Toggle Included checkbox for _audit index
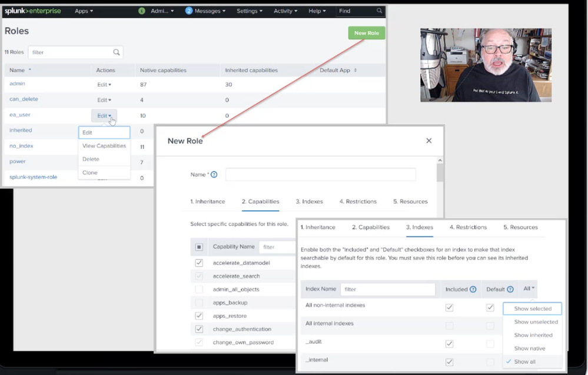The image size is (588, 375). (x=449, y=343)
